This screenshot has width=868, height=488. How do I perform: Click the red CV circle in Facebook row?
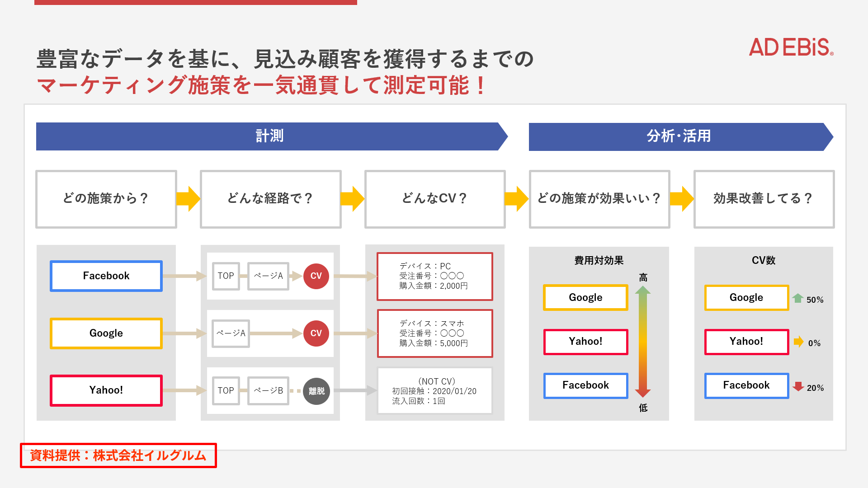[x=316, y=276]
